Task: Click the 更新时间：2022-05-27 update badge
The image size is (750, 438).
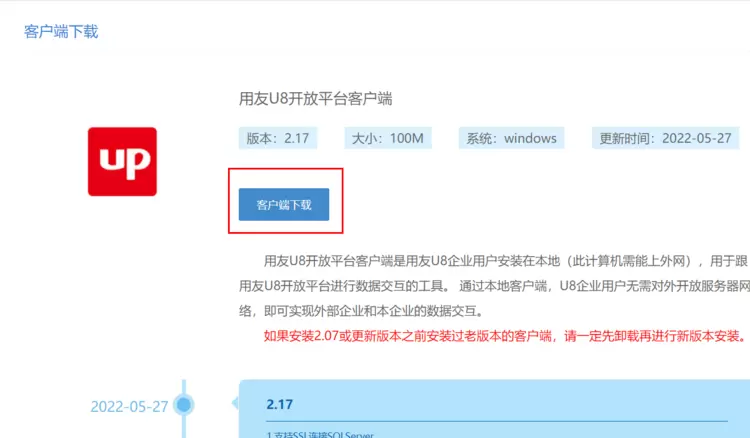Action: (664, 138)
